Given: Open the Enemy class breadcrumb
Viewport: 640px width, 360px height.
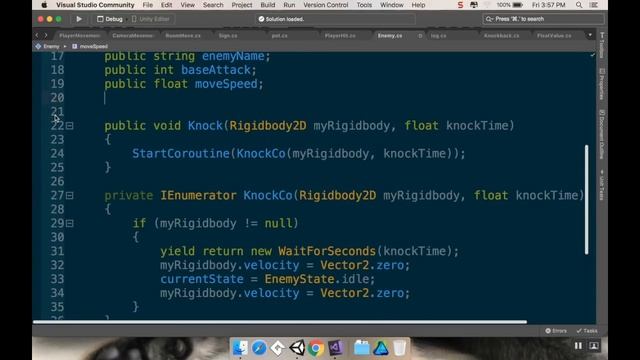Looking at the screenshot, I should coord(48,47).
